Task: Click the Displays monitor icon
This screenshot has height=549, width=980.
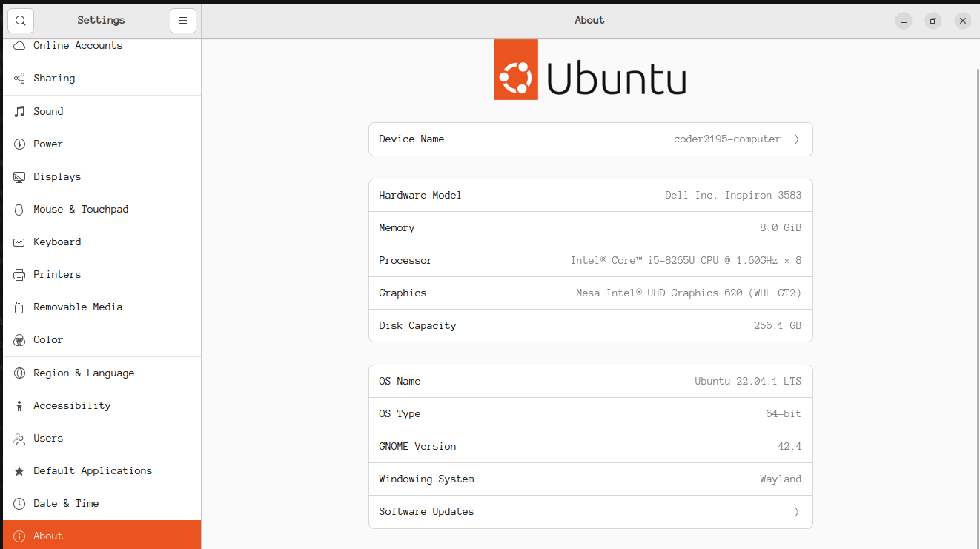Action: point(19,176)
